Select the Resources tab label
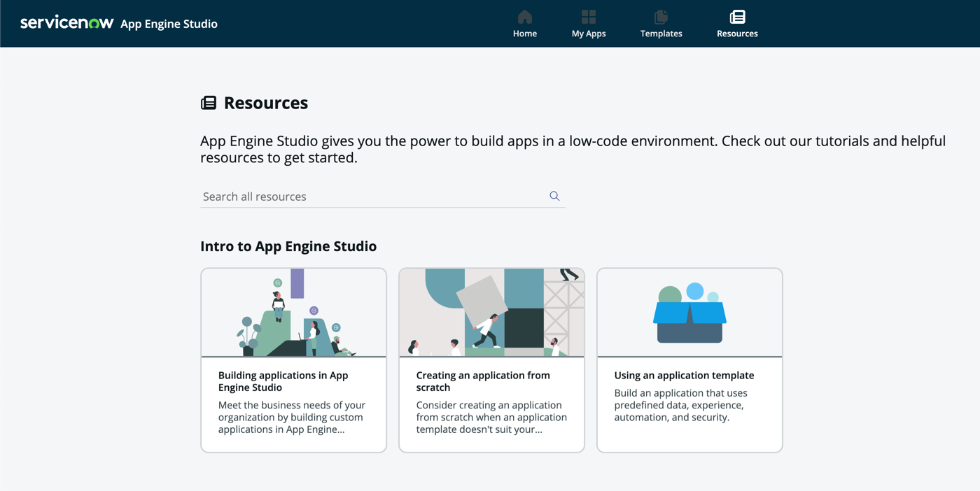The height and width of the screenshot is (491, 980). click(x=737, y=34)
